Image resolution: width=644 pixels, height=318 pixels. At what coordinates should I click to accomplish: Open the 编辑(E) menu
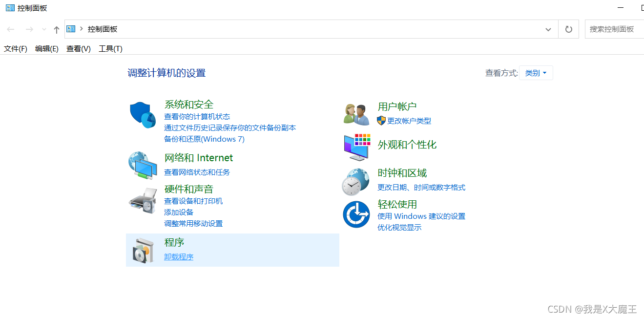tap(47, 48)
